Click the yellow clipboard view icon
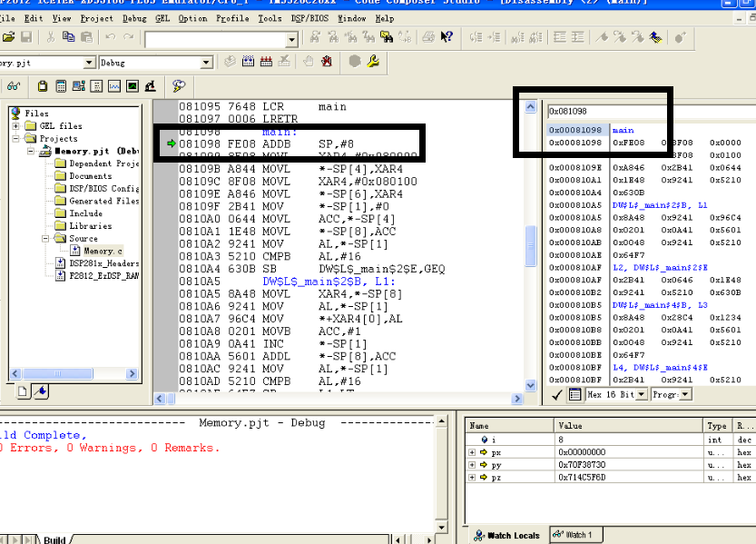The image size is (756, 544). click(x=43, y=86)
